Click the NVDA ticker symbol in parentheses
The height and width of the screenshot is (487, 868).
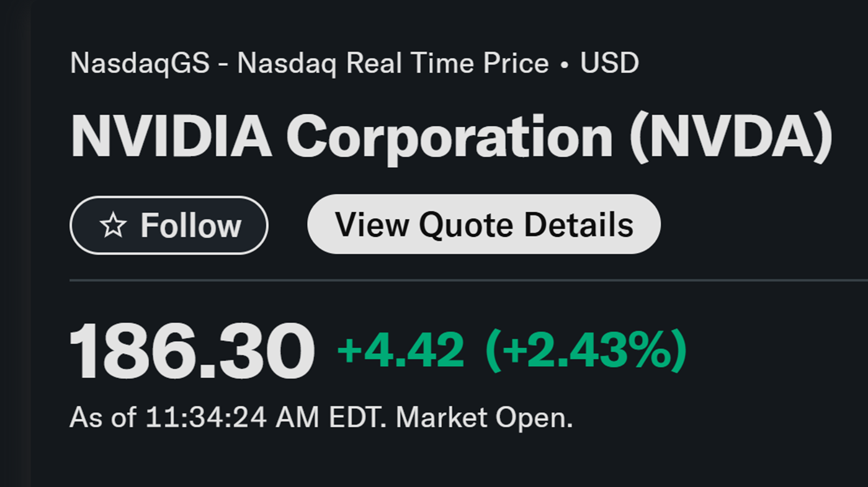point(732,137)
